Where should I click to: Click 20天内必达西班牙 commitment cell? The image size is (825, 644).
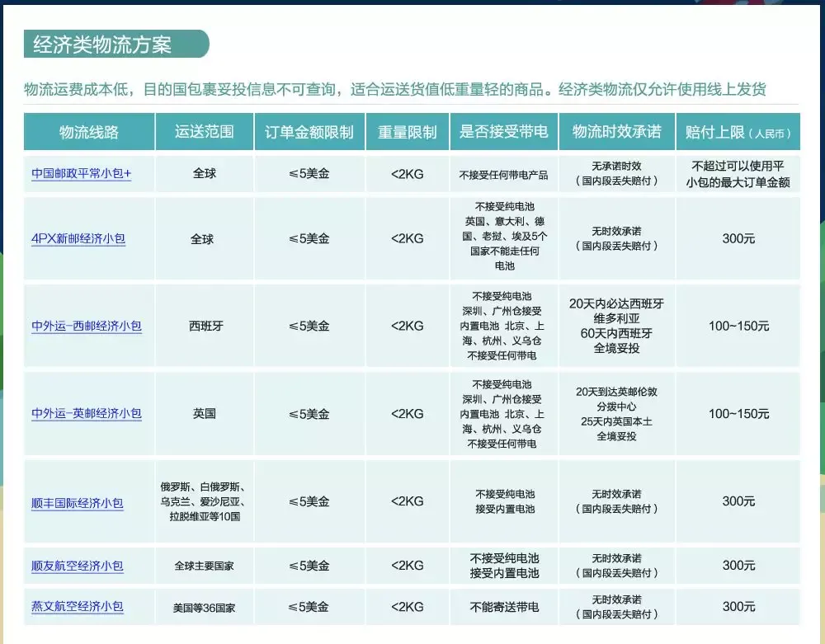pyautogui.click(x=616, y=326)
